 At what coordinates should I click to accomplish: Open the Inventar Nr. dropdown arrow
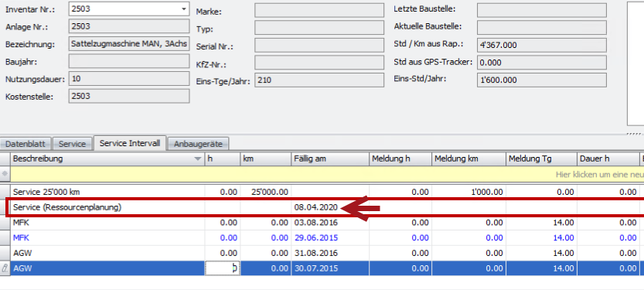183,9
